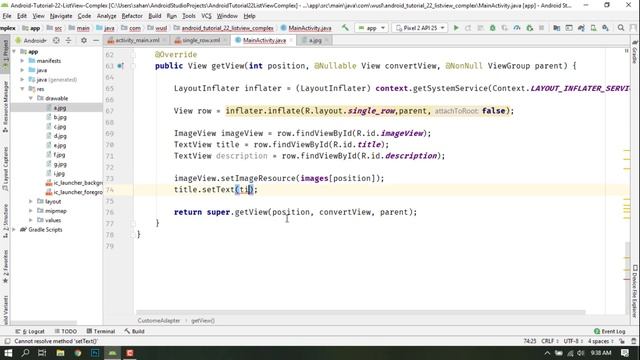640x360 pixels.
Task: Switch to activity_main.xml tab
Action: pyautogui.click(x=136, y=40)
